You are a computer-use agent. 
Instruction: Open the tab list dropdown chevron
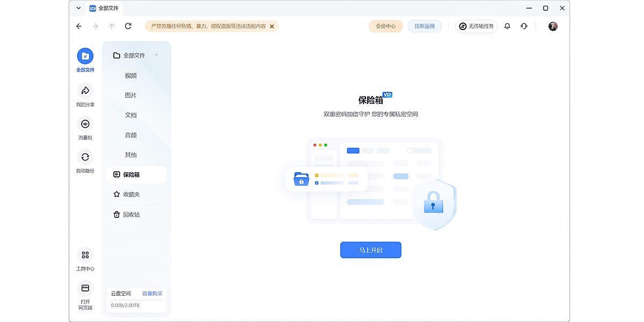click(79, 8)
